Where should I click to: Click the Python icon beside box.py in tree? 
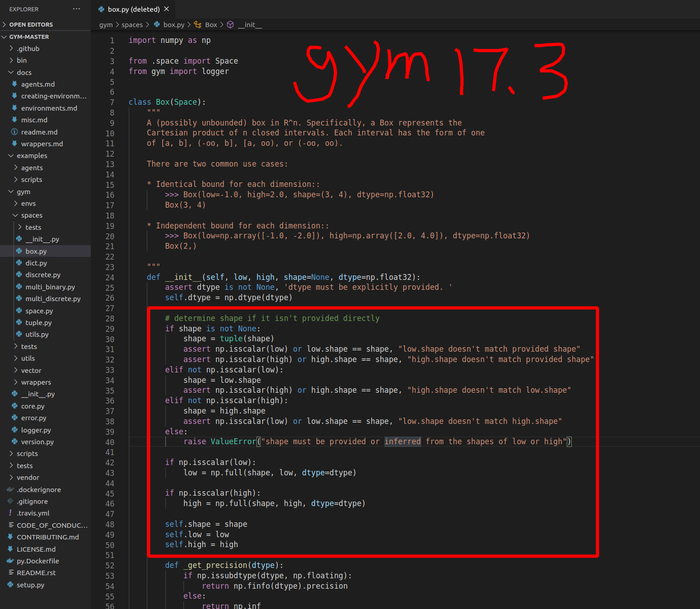(19, 251)
